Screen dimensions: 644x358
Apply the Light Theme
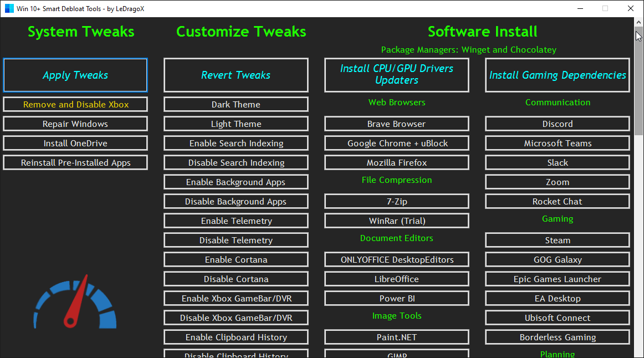point(236,124)
